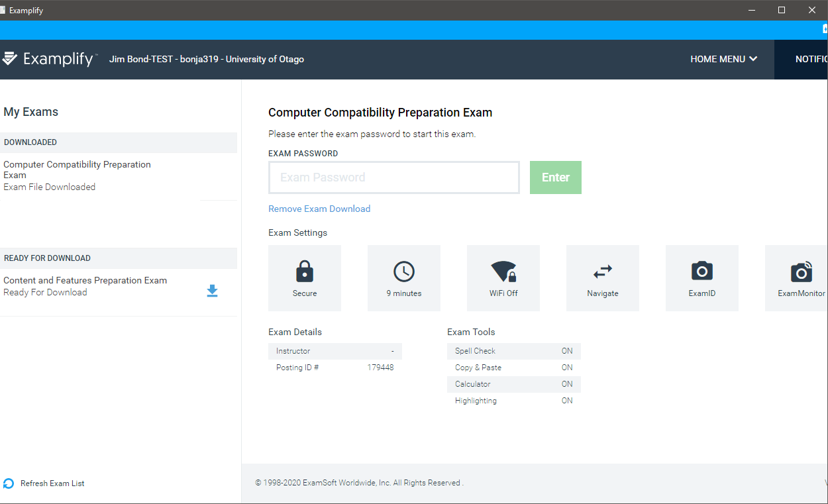
Task: Click the refresh icon beside Refresh Exam List
Action: (9, 483)
